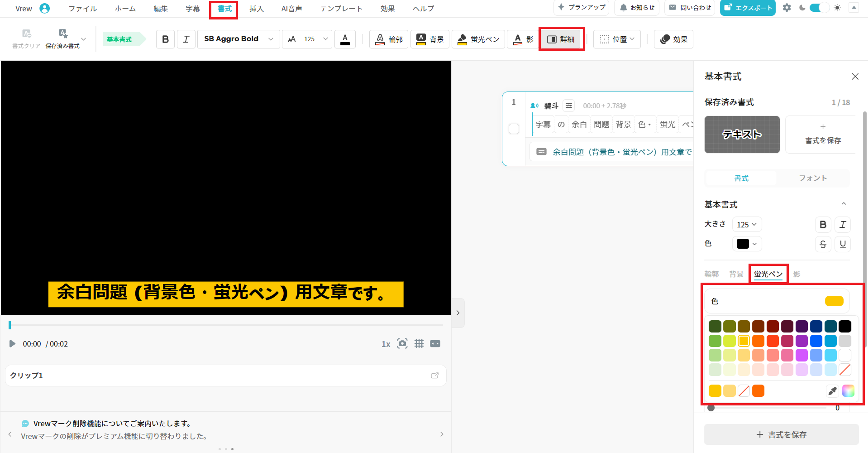Open the テンプレート menu
868x453 pixels.
click(x=341, y=9)
